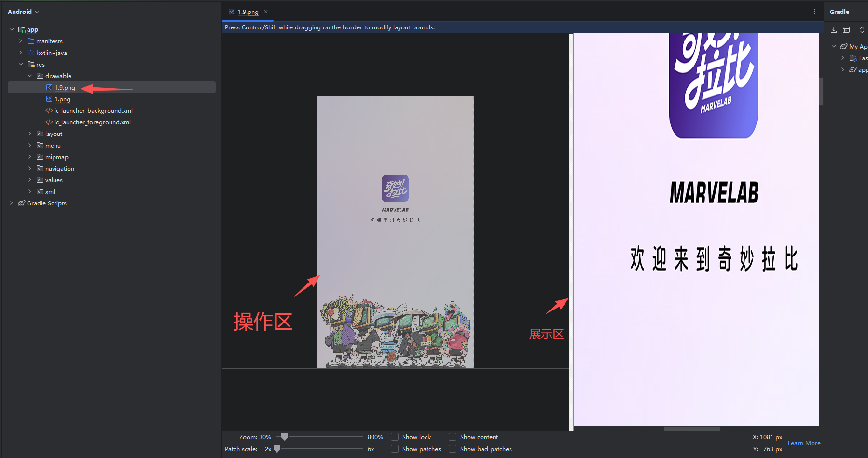Select 1.png file in drawable
868x458 pixels.
pyautogui.click(x=62, y=99)
